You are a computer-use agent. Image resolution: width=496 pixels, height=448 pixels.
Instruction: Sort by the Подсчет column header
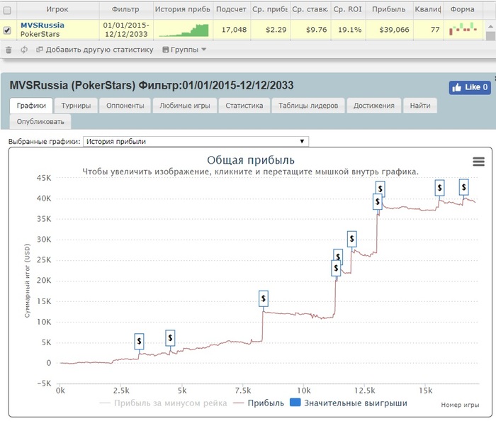coord(231,9)
